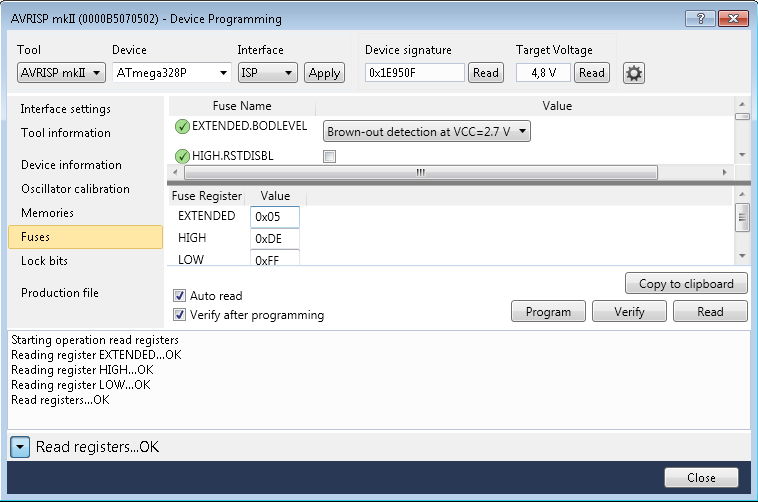Open Tool information page

coord(66,133)
